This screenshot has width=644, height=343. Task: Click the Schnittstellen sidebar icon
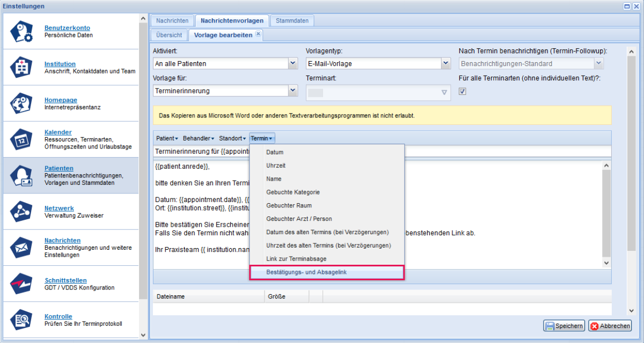(x=22, y=284)
